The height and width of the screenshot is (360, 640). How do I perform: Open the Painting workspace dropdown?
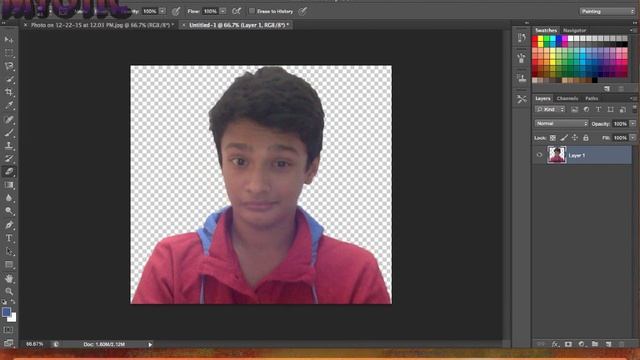click(x=607, y=11)
